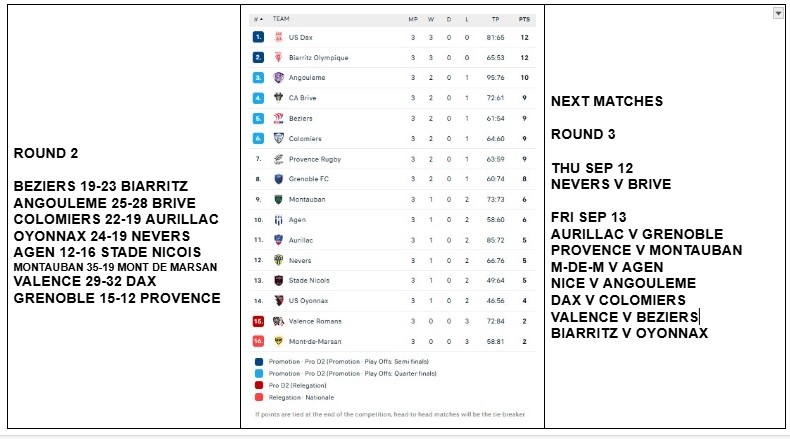790x439 pixels.
Task: Click the Valence Romans team logo
Action: [279, 321]
